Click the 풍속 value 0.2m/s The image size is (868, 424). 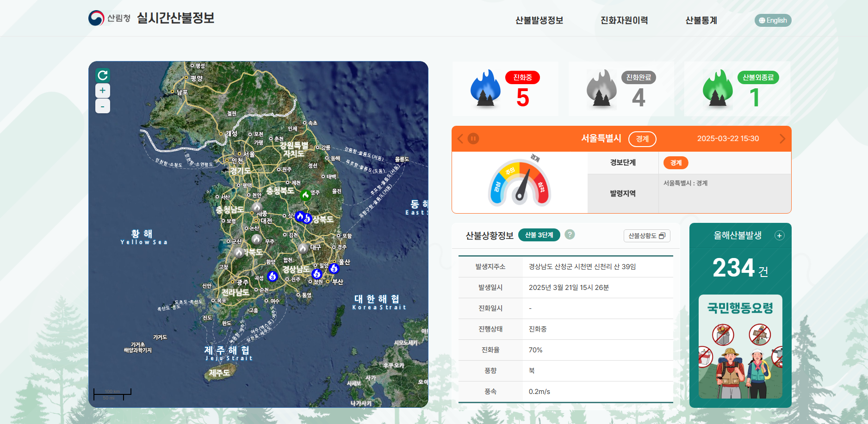539,392
